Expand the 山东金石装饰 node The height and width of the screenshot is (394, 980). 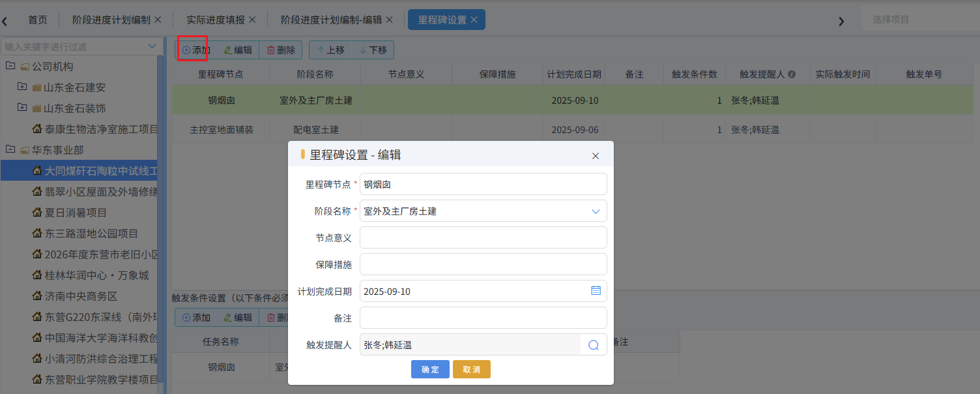click(x=22, y=108)
